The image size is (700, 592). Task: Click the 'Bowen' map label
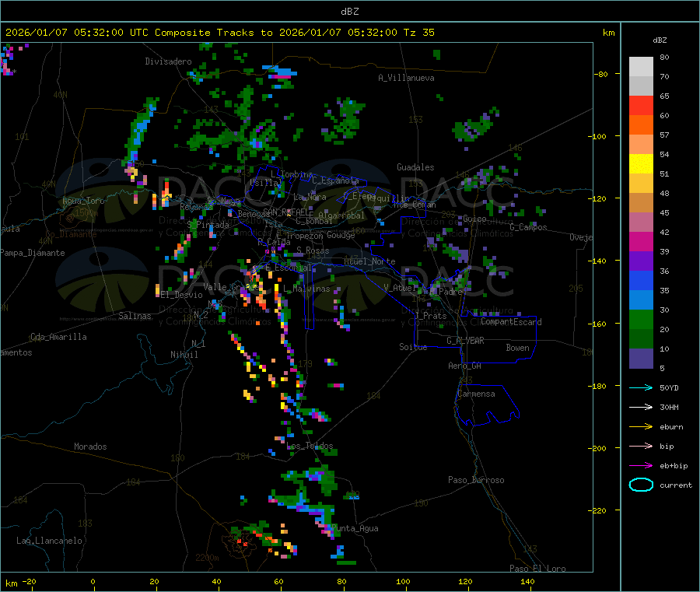tap(518, 348)
